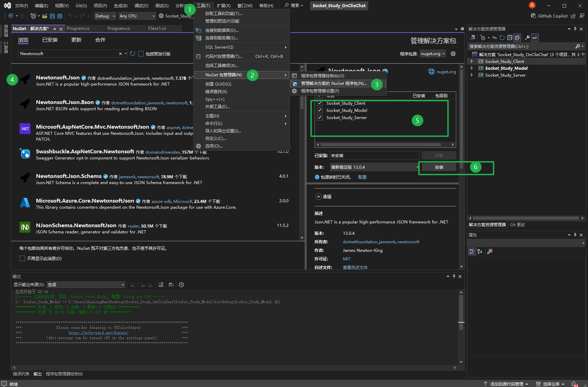
Task: Click the new project icon in toolbar
Action: click(x=33, y=16)
